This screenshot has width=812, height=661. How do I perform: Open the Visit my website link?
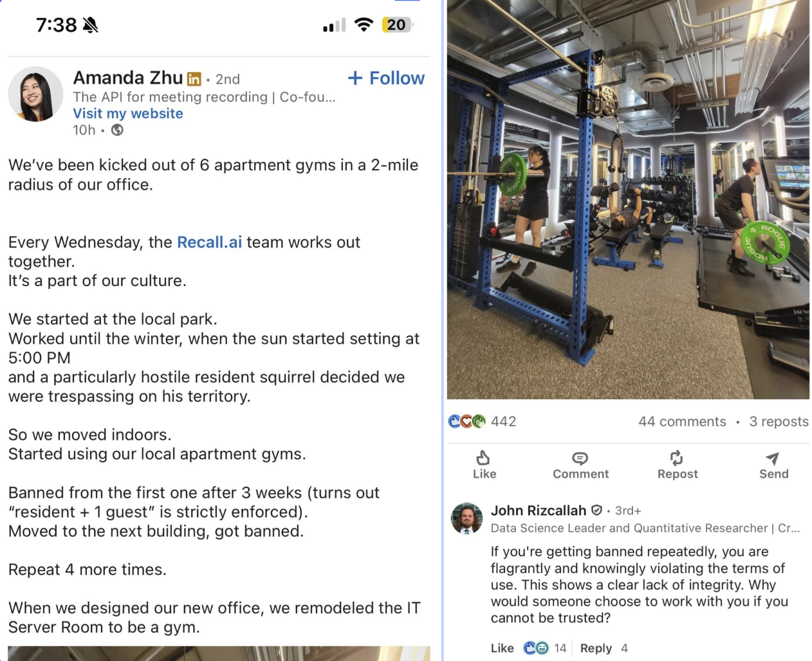128,114
